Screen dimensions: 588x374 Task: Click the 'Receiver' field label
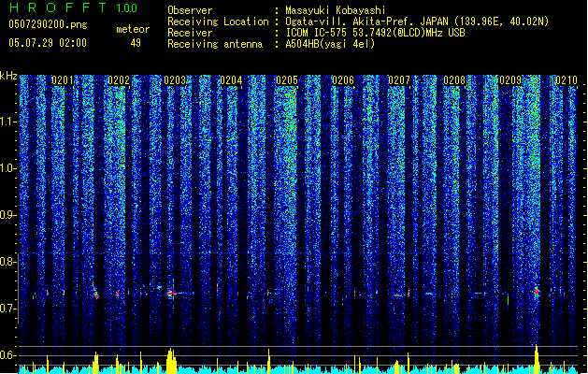tap(190, 33)
